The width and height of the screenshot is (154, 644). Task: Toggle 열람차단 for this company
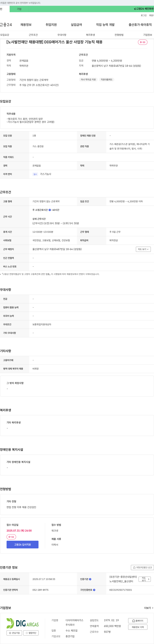[31, 633]
